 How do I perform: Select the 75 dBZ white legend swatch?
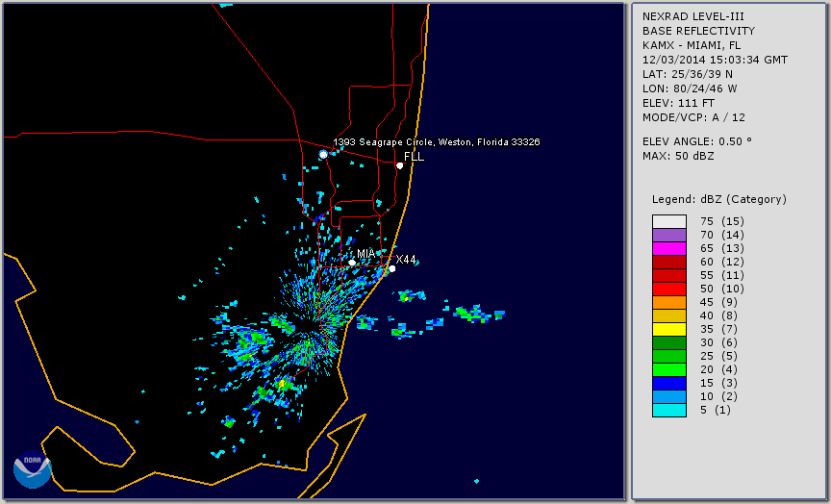click(x=669, y=221)
